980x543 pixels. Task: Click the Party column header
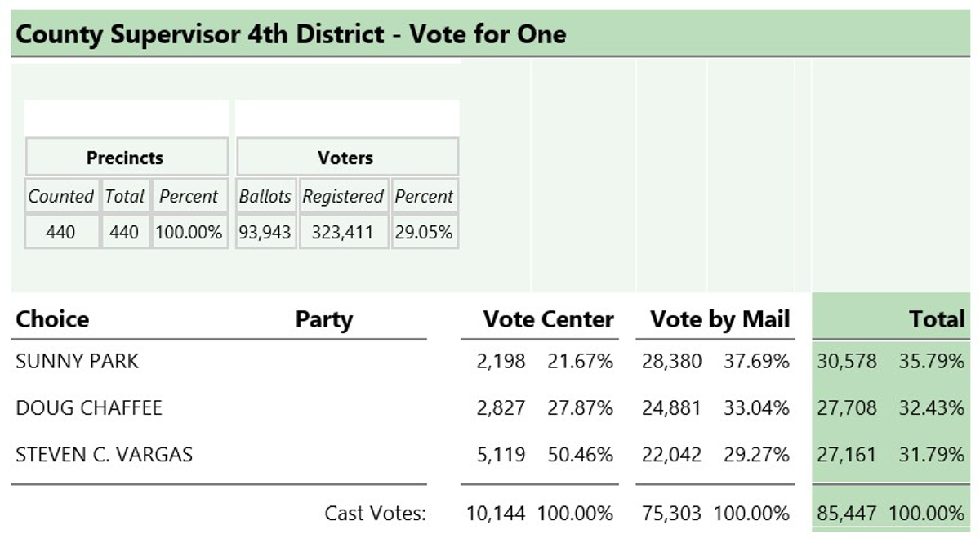pos(324,318)
